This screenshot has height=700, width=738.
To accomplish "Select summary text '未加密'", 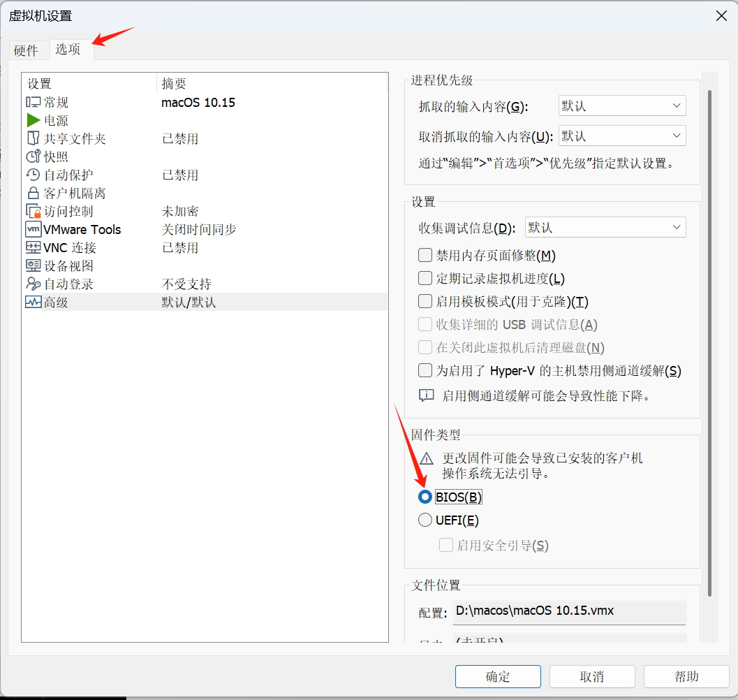I will tap(180, 211).
